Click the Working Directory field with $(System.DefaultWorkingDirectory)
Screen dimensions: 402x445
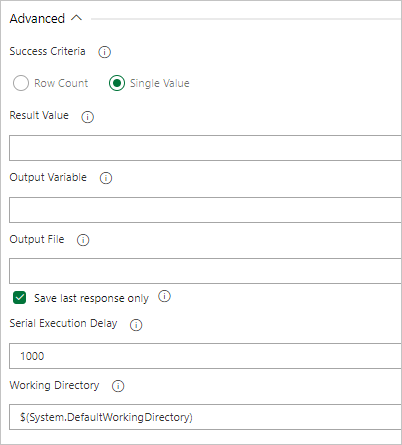point(205,417)
